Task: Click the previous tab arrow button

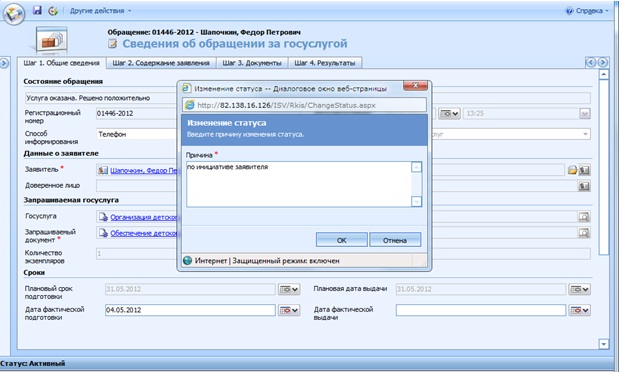Action: [x=591, y=62]
